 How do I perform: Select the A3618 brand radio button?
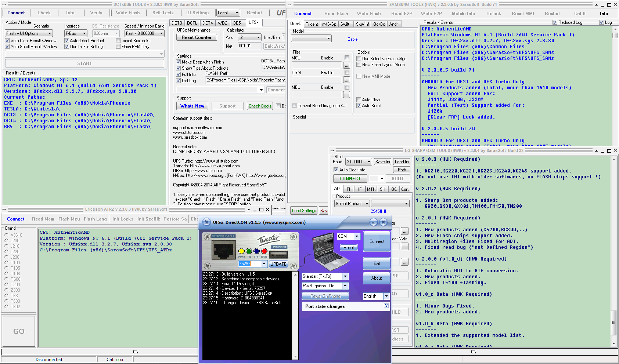7,235
